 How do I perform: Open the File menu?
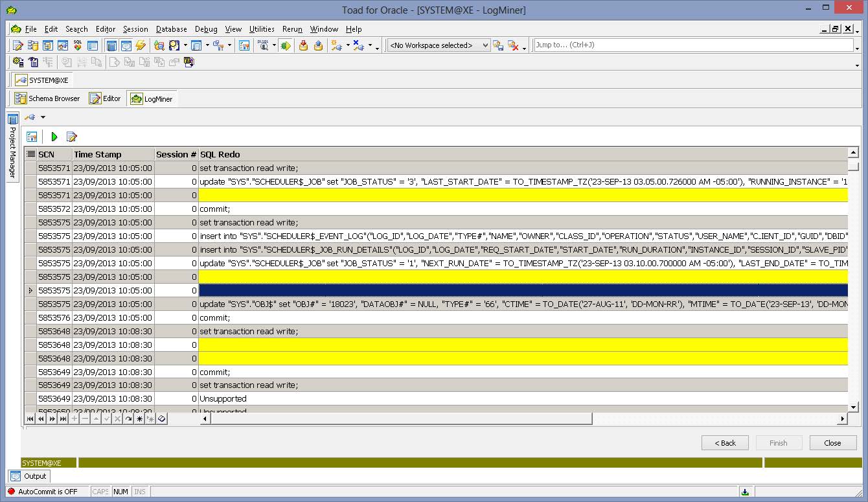coord(30,29)
